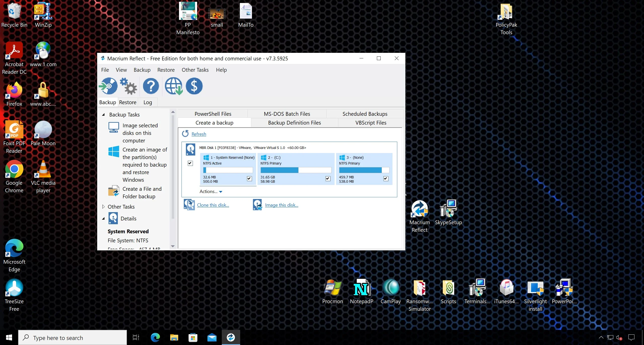Click the Type here to search box
Screen dimensions: 644x345
point(73,337)
